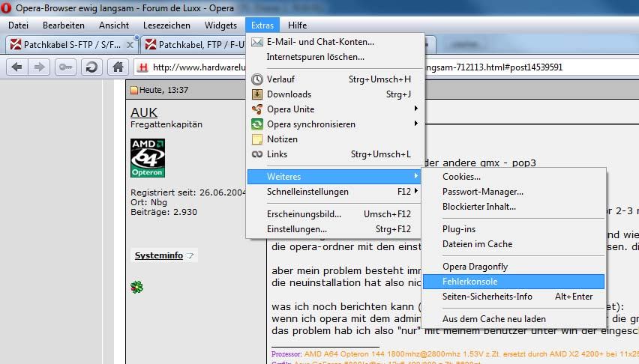Click the AUK username link
The height and width of the screenshot is (364, 639).
[144, 112]
